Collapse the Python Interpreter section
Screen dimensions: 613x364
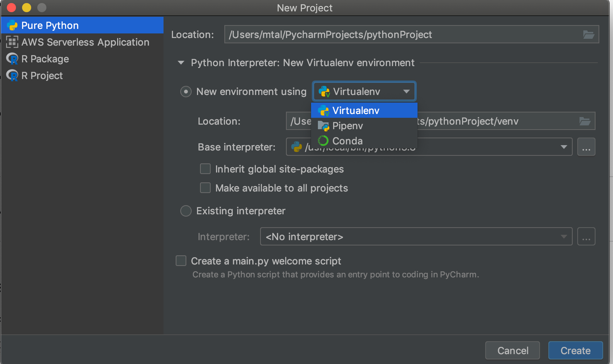point(181,63)
